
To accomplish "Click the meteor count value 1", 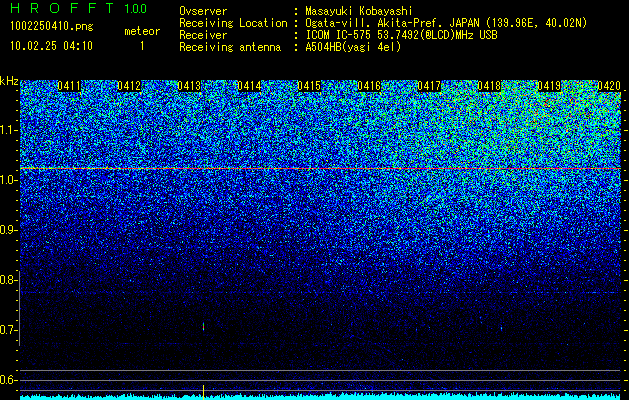I will click(x=142, y=46).
